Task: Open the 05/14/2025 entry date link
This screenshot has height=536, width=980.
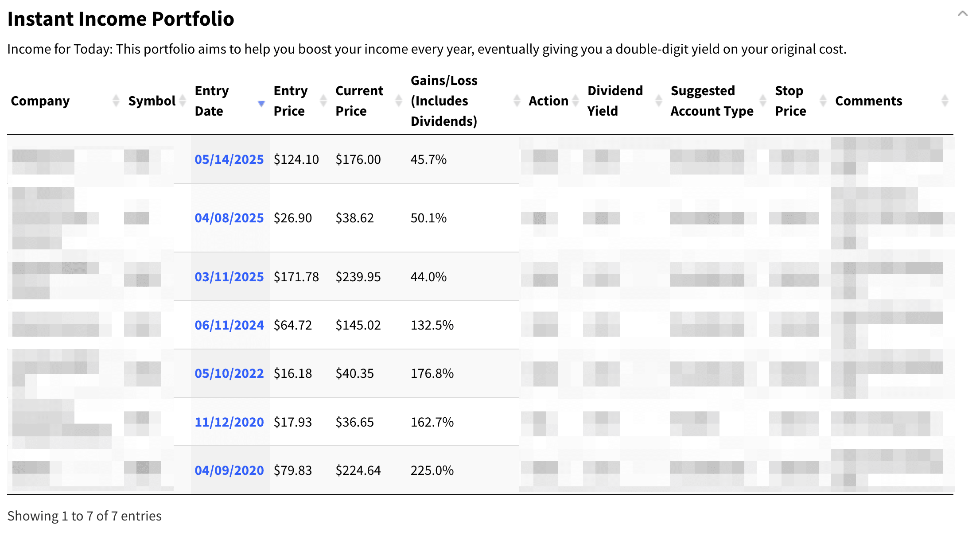Action: point(229,159)
